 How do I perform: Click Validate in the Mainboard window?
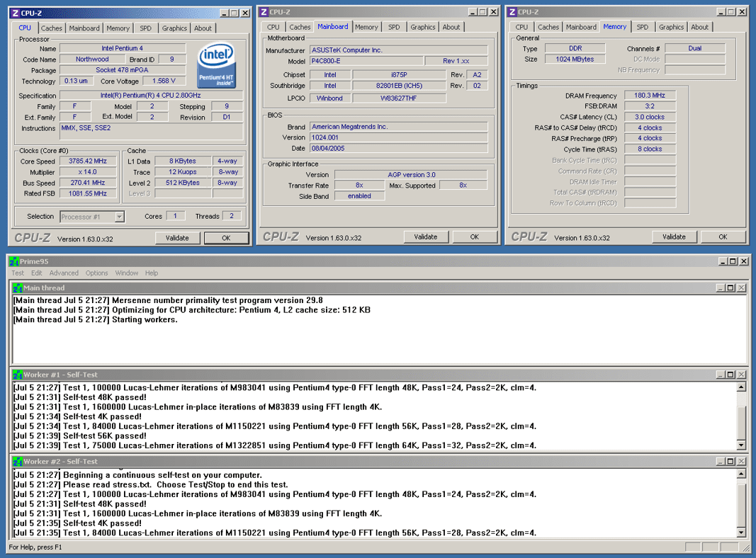point(426,237)
